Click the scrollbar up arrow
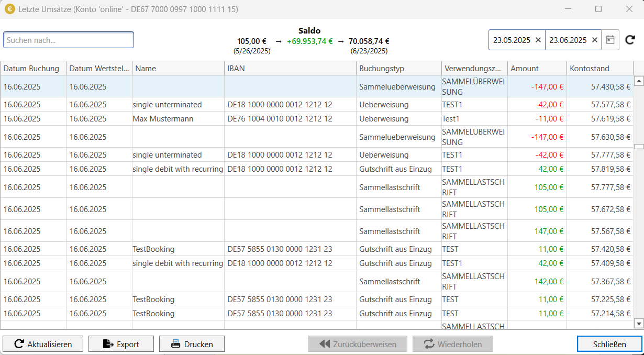The height and width of the screenshot is (355, 644). (639, 81)
